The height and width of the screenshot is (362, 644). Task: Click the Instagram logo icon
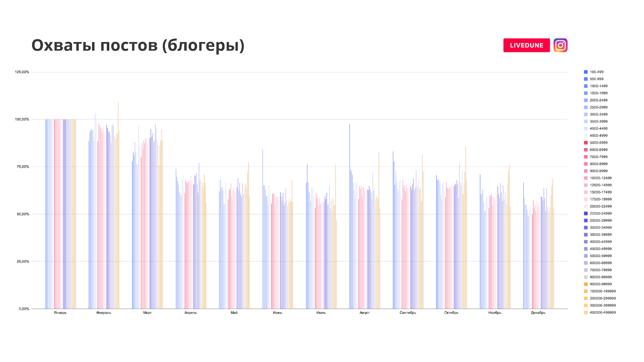(x=560, y=45)
